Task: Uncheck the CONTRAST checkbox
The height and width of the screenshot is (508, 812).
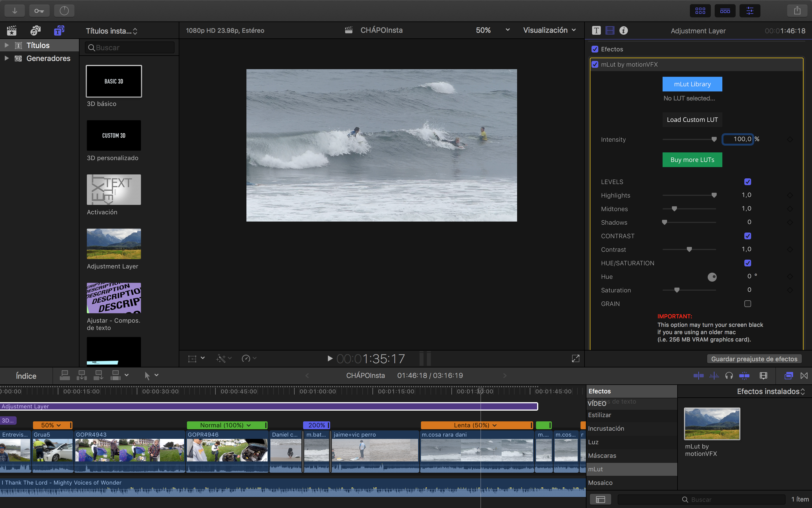Action: [x=748, y=236]
